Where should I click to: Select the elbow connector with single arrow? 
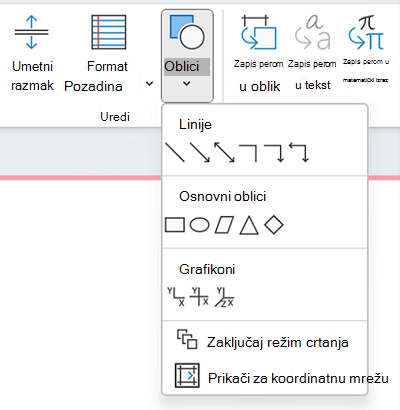click(274, 153)
